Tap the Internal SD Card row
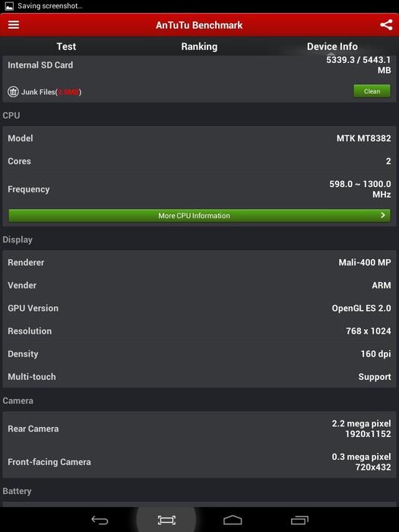The image size is (399, 532). [199, 65]
